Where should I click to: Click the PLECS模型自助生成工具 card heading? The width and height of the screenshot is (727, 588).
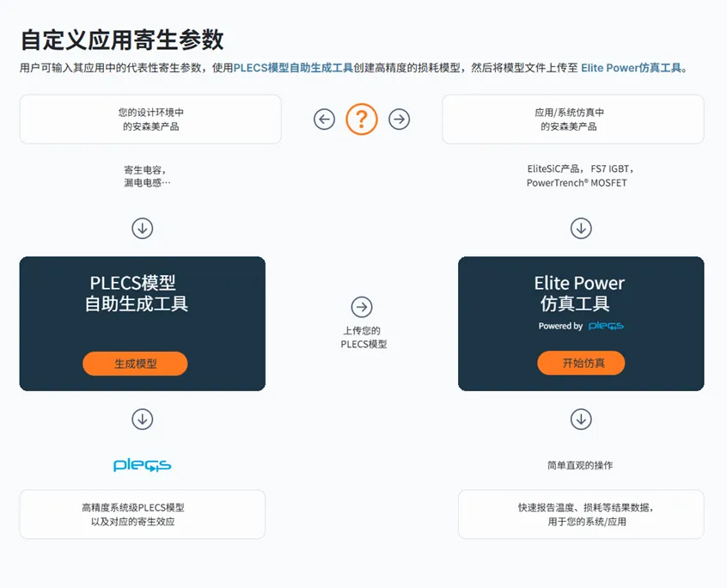pyautogui.click(x=136, y=293)
